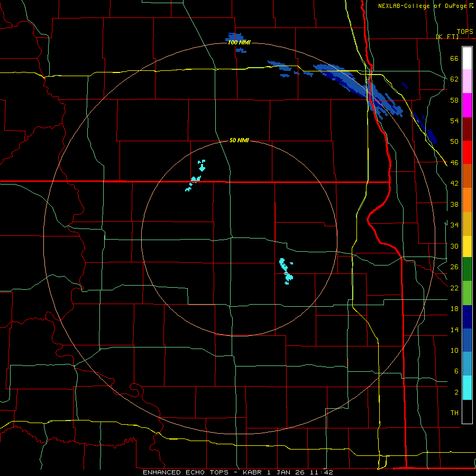Click the 58 scale value

click(454, 100)
